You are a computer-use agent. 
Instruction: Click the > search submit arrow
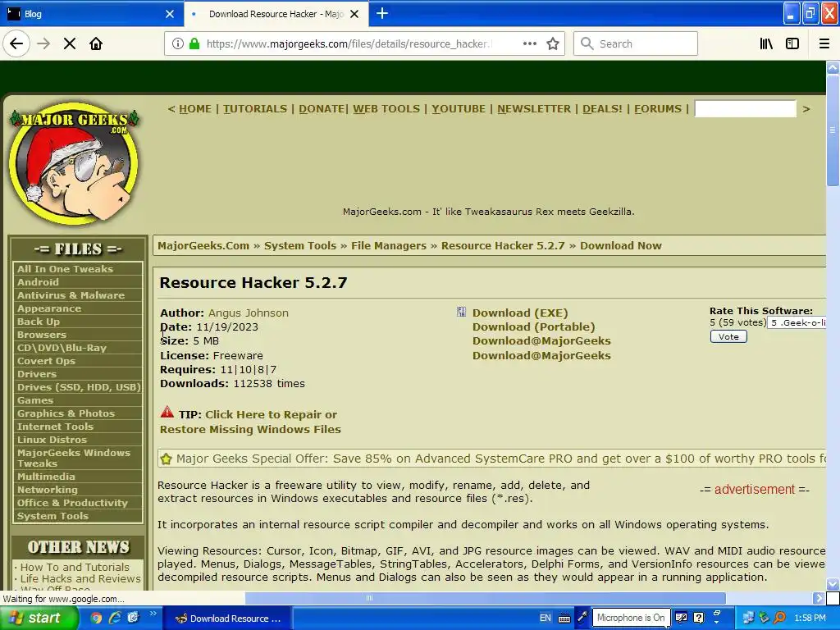[806, 109]
